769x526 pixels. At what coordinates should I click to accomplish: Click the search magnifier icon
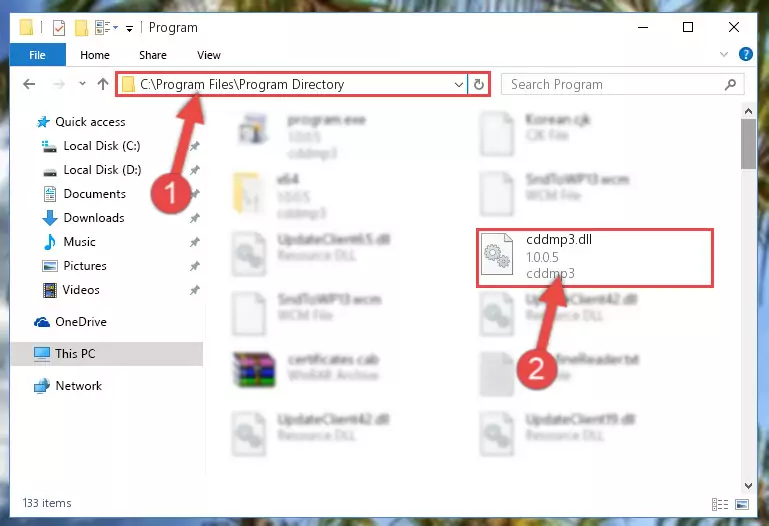730,84
